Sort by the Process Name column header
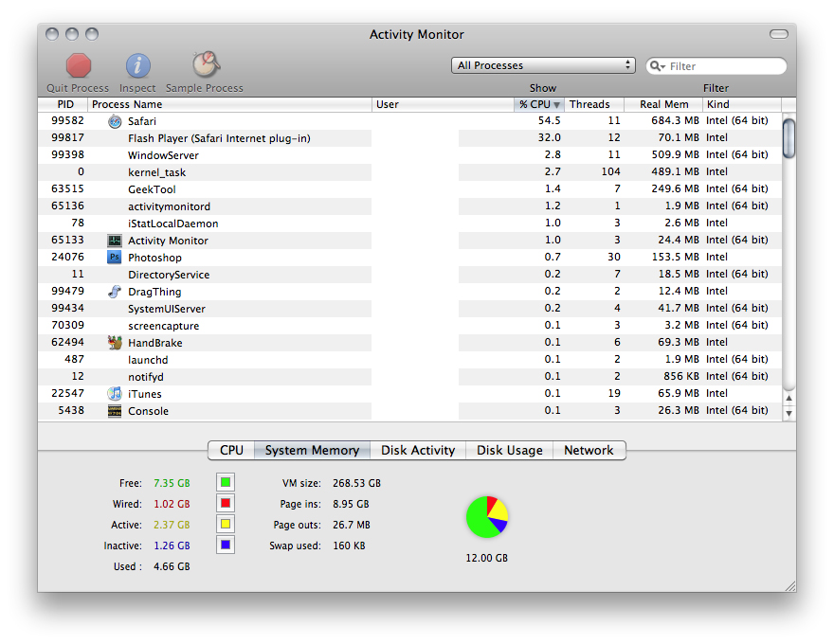 coord(229,104)
